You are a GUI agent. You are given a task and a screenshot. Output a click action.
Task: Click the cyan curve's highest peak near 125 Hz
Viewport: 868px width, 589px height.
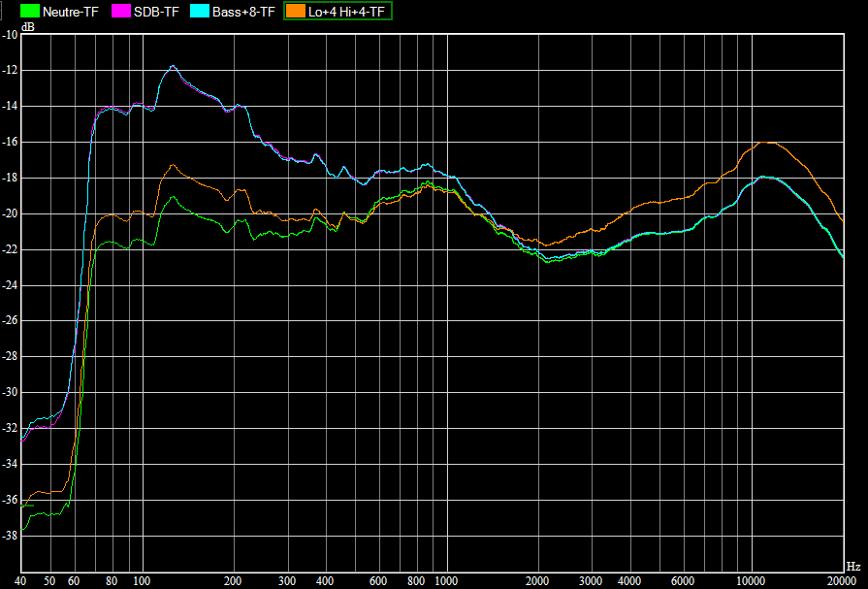tap(173, 66)
